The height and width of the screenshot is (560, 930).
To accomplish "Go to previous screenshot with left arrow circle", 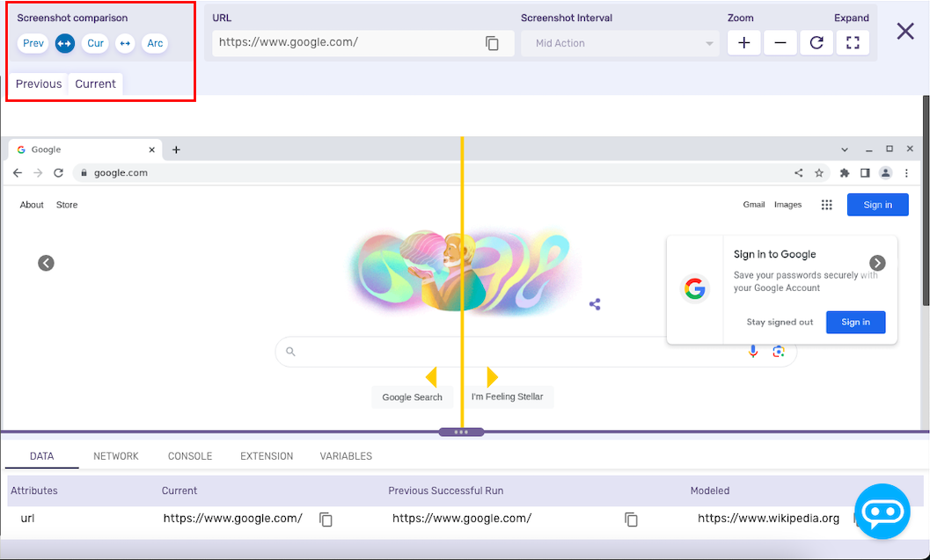I will click(x=47, y=263).
